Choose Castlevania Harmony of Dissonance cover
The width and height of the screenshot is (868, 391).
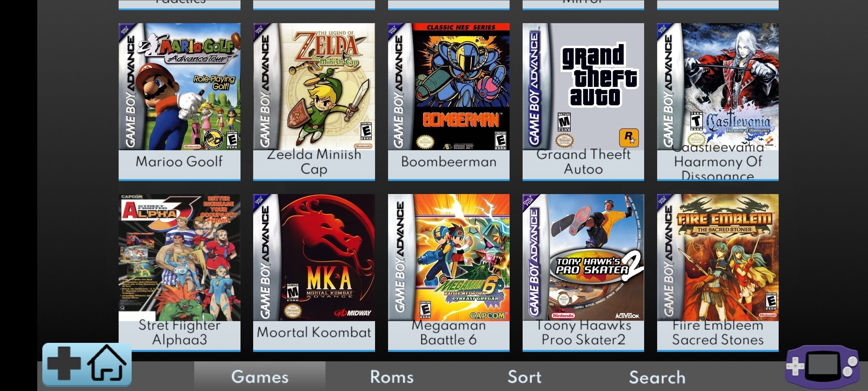718,87
